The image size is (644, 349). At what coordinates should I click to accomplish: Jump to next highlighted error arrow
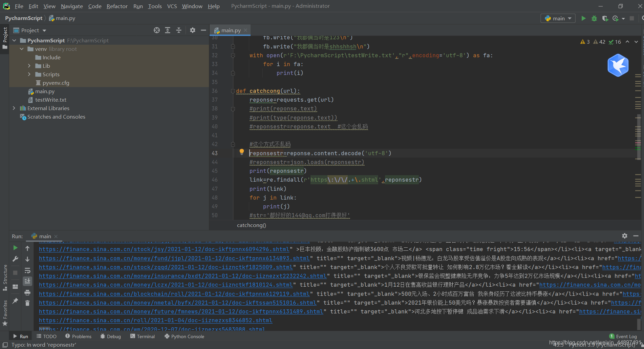636,42
